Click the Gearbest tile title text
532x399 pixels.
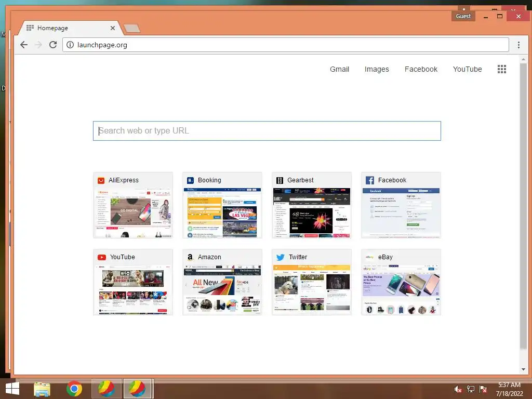pos(300,180)
